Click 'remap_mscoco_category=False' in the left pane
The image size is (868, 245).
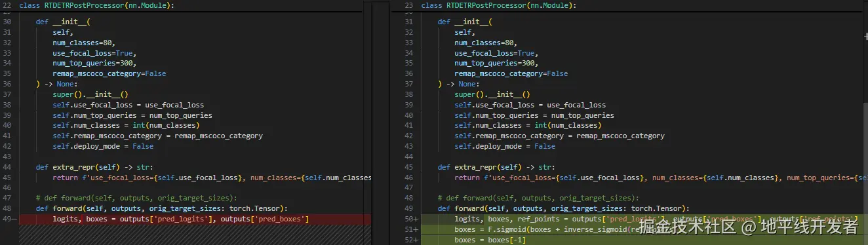109,74
